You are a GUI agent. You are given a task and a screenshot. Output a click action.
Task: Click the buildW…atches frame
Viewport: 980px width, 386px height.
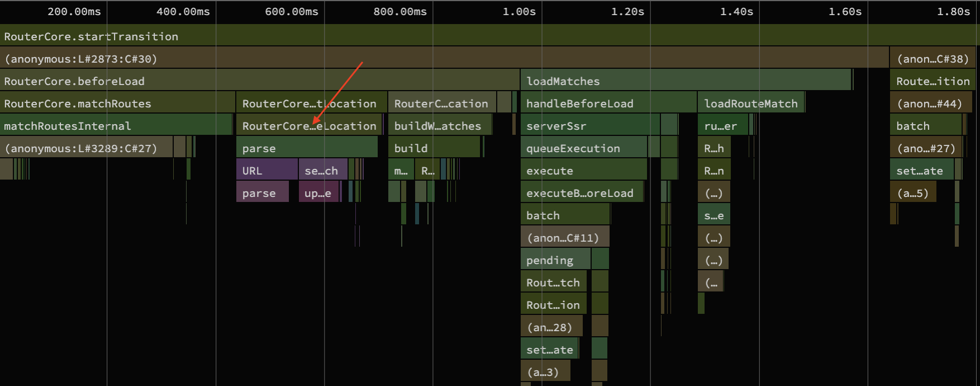pyautogui.click(x=440, y=125)
